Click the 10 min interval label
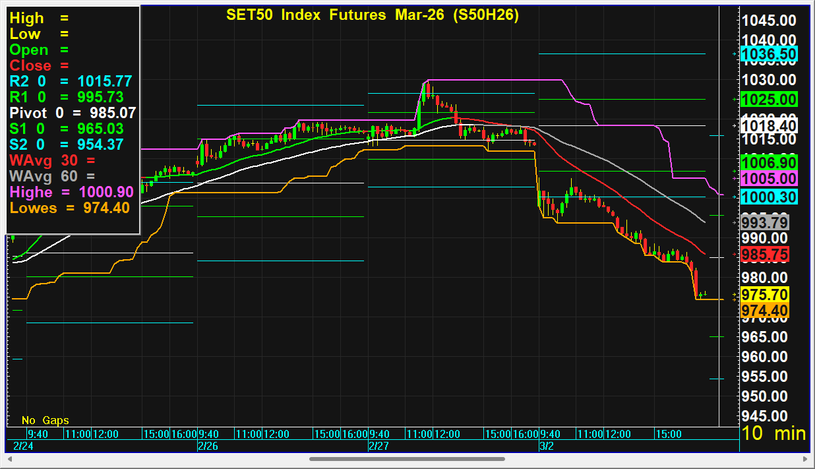 (x=773, y=434)
